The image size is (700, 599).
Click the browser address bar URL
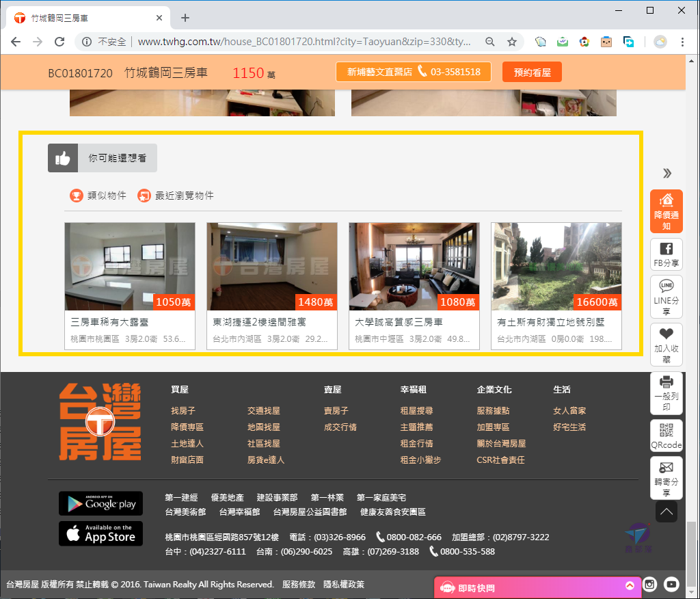[x=304, y=42]
